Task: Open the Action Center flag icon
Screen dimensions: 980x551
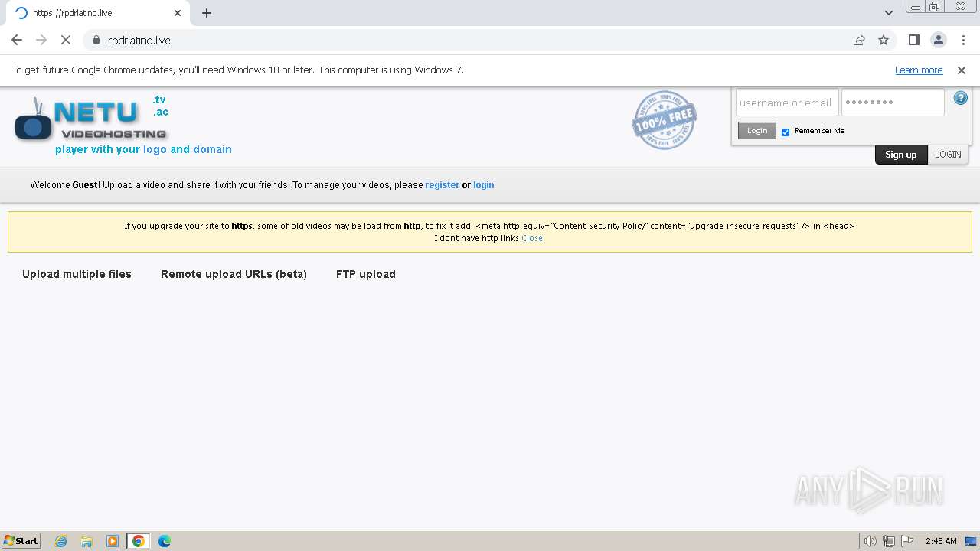Action: click(x=907, y=541)
